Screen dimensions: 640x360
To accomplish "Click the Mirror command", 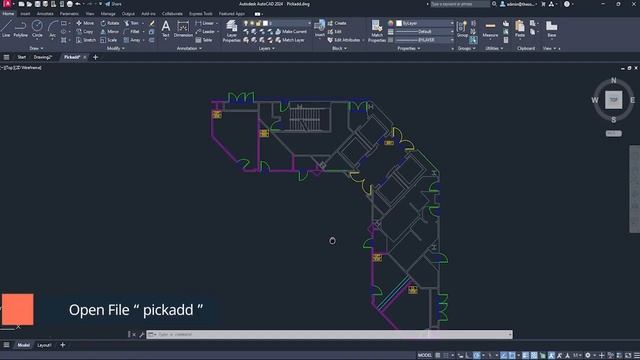I will pyautogui.click(x=109, y=31).
